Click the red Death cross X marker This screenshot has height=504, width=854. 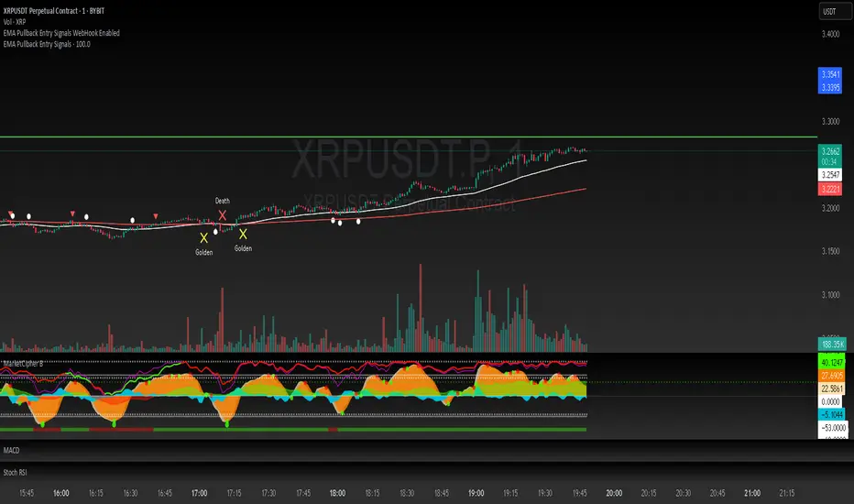[x=223, y=215]
